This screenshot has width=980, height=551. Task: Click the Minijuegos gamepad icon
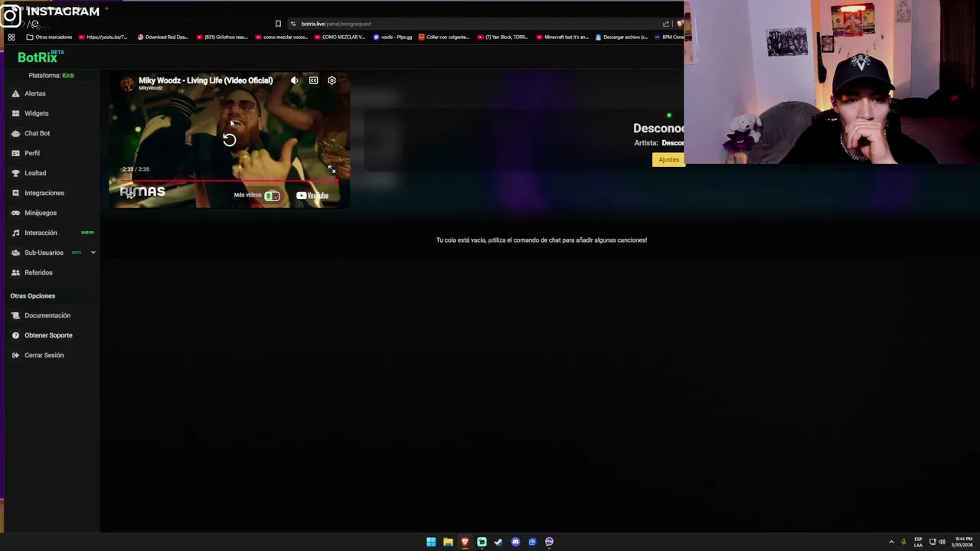(x=15, y=213)
